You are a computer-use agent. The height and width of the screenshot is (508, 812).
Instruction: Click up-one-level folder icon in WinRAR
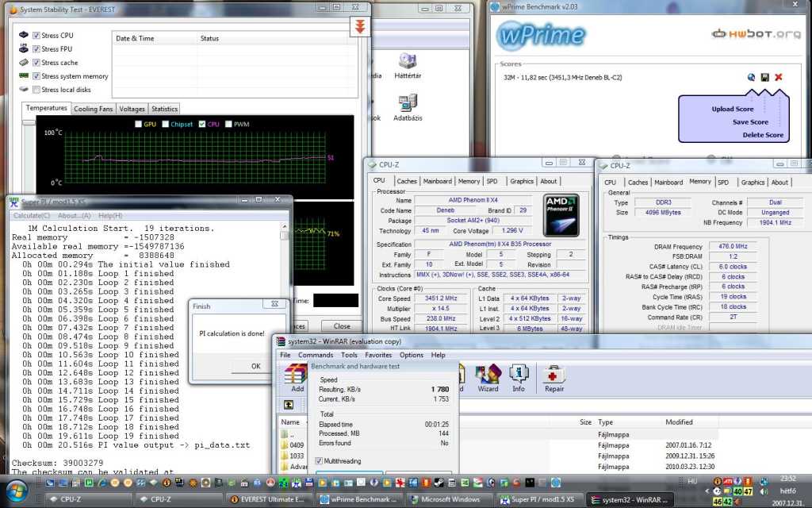[x=289, y=405]
